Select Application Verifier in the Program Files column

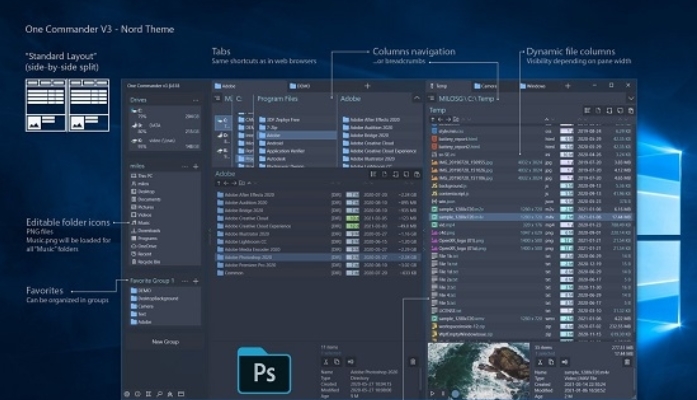[x=296, y=151]
